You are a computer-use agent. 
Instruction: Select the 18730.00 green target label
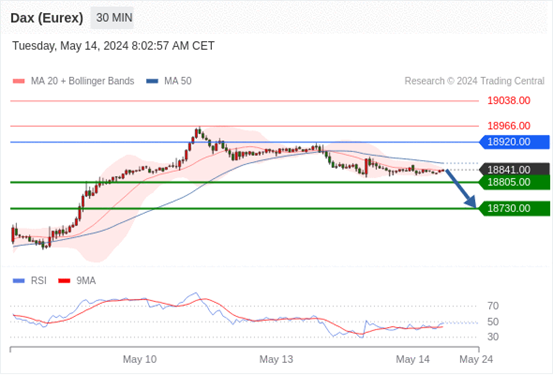(515, 208)
